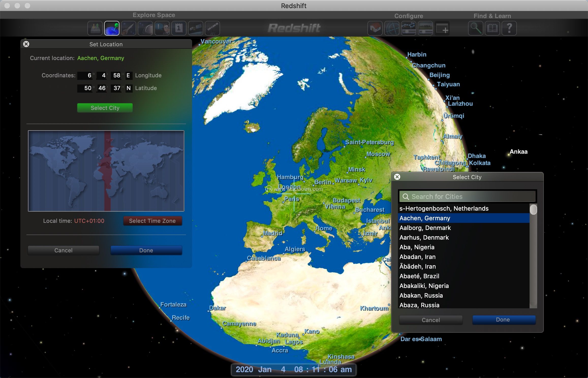Click the hour 08 in time bar
Screen dimensions: 588x378
[x=299, y=369]
